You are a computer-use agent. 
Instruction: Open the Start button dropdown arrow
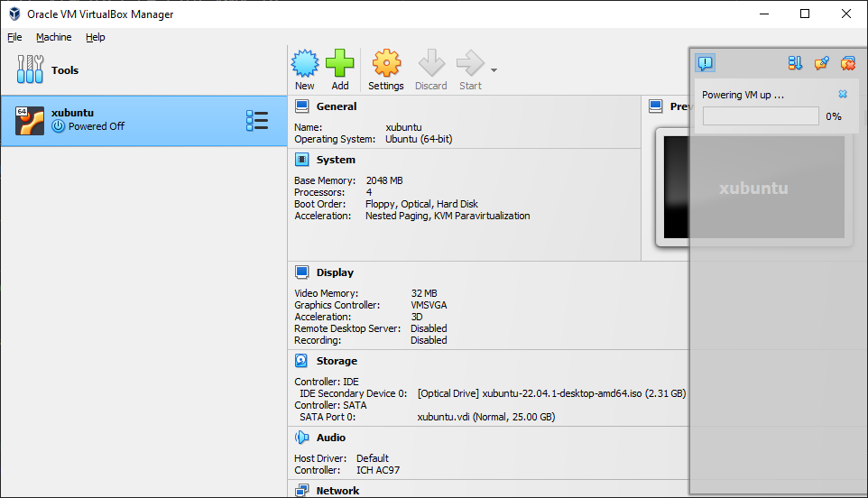point(494,70)
